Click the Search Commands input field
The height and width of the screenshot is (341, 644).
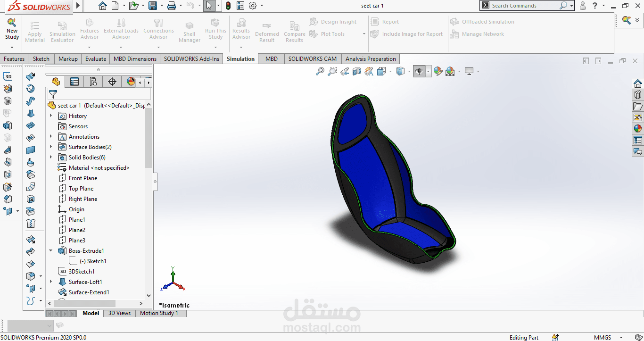click(x=523, y=6)
